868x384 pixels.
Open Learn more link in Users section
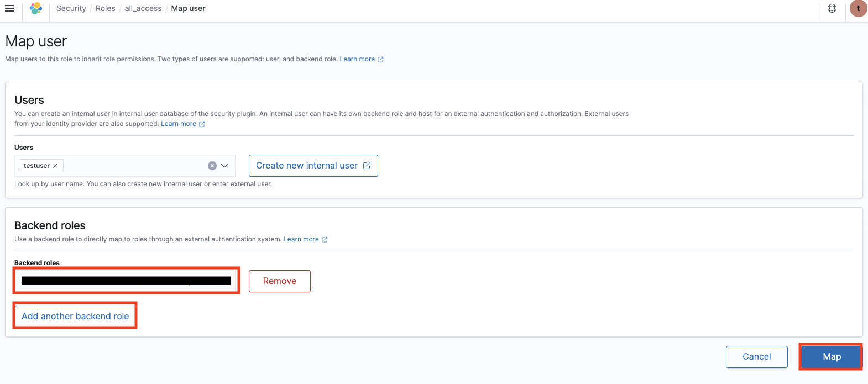[183, 124]
